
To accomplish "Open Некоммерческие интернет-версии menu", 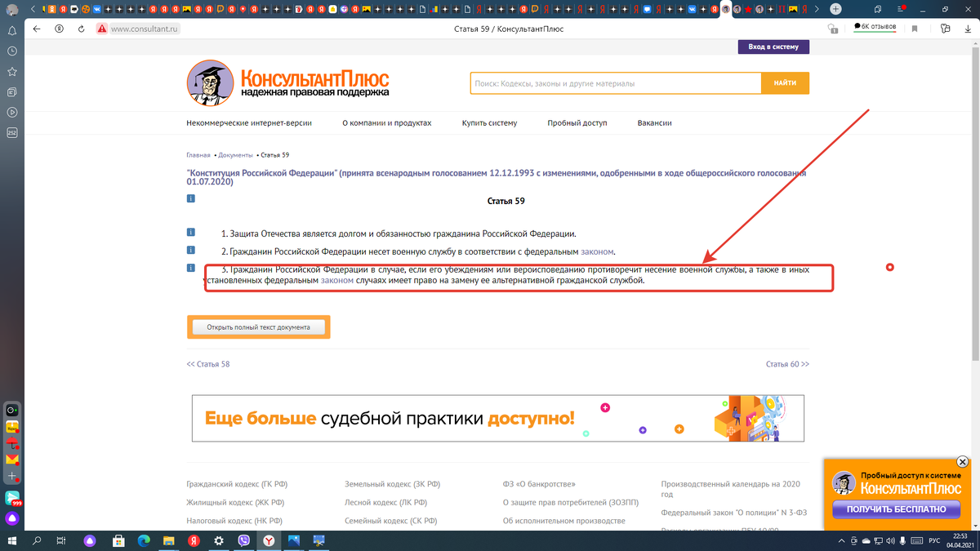I will tap(248, 123).
